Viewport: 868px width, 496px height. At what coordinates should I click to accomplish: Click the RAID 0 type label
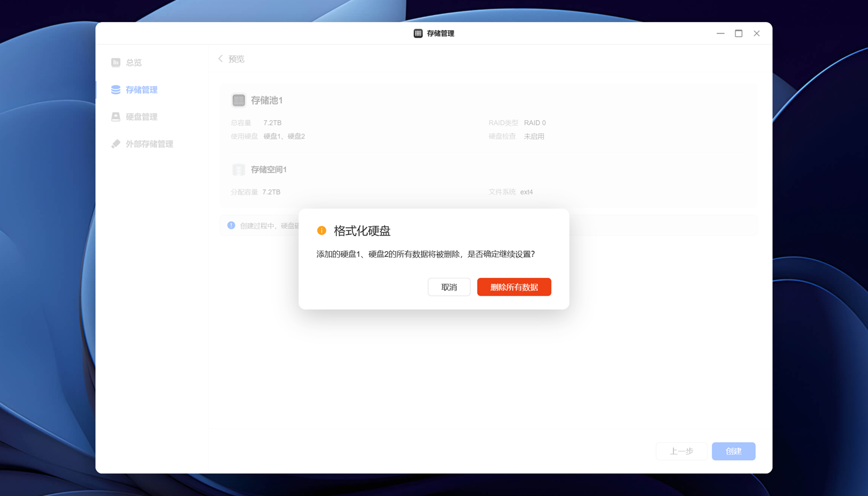point(534,123)
